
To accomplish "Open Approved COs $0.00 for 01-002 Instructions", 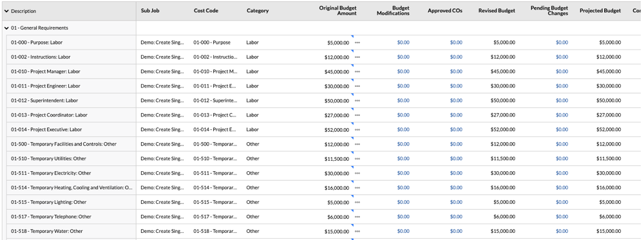I will point(456,57).
